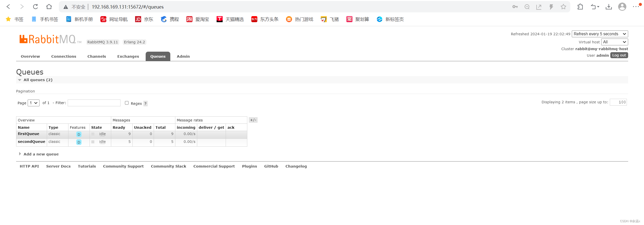Focus the queue Filter input field

(94, 103)
